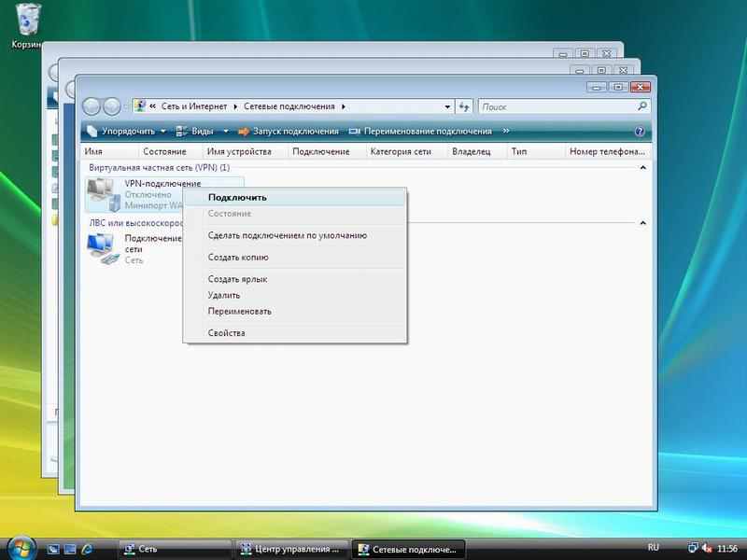Click the Forward navigation arrow button
This screenshot has height=560, width=747.
[x=112, y=106]
